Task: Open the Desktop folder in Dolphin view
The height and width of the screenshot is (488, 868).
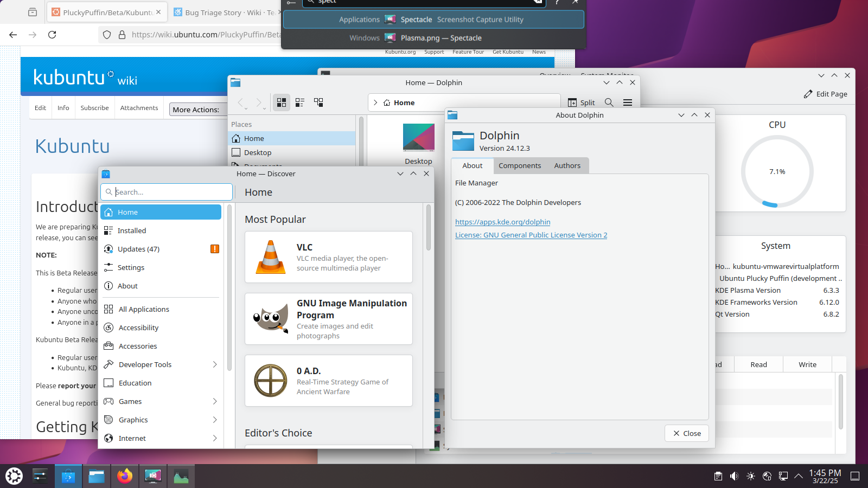Action: (418, 144)
